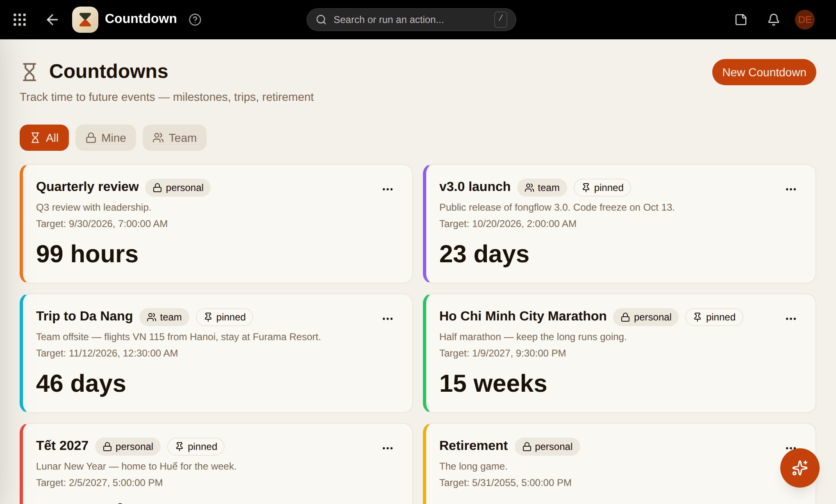Open the Quarterly review card title
The image size is (836, 504).
pyautogui.click(x=87, y=186)
